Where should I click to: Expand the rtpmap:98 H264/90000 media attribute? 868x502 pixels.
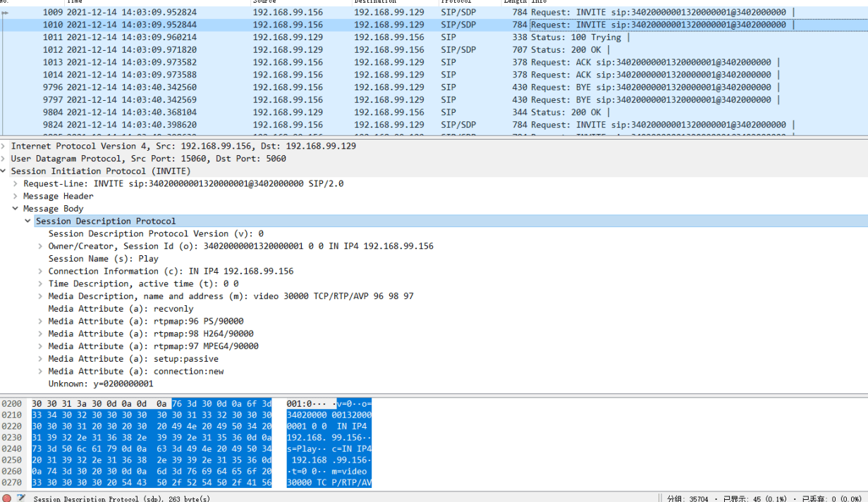coord(41,333)
